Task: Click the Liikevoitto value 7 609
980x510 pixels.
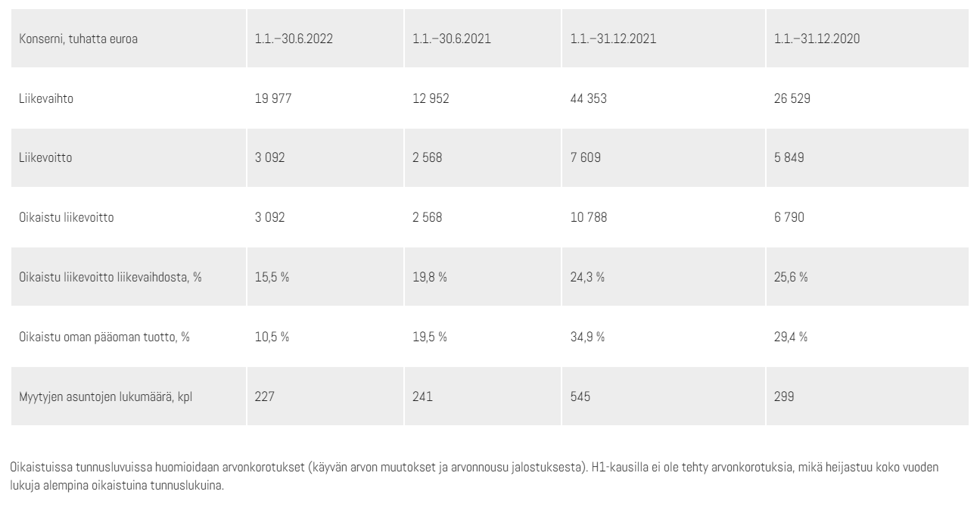Action: (x=585, y=158)
